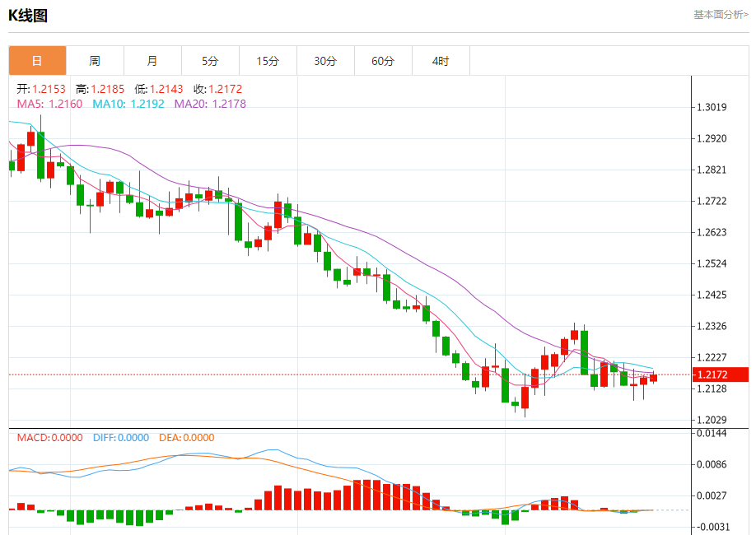Click the 0.0027 MACD axis label

click(712, 495)
